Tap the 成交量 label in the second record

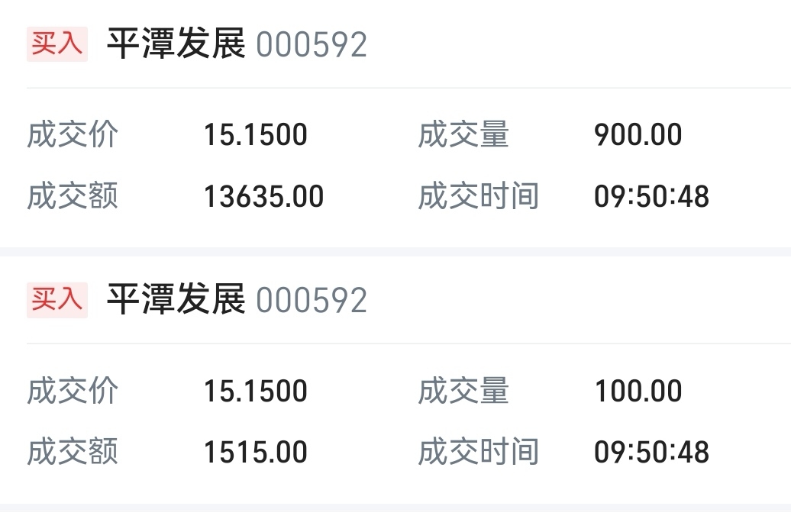[463, 391]
